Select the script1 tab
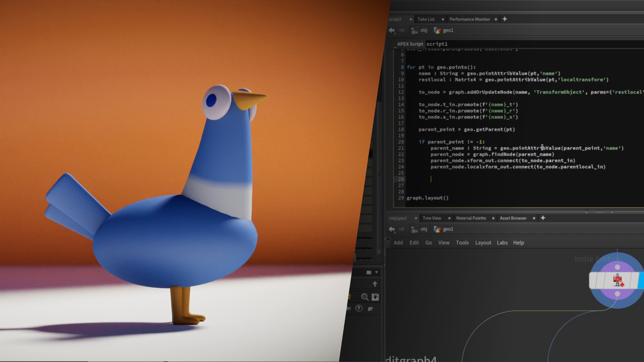The height and width of the screenshot is (362, 644). (x=395, y=19)
